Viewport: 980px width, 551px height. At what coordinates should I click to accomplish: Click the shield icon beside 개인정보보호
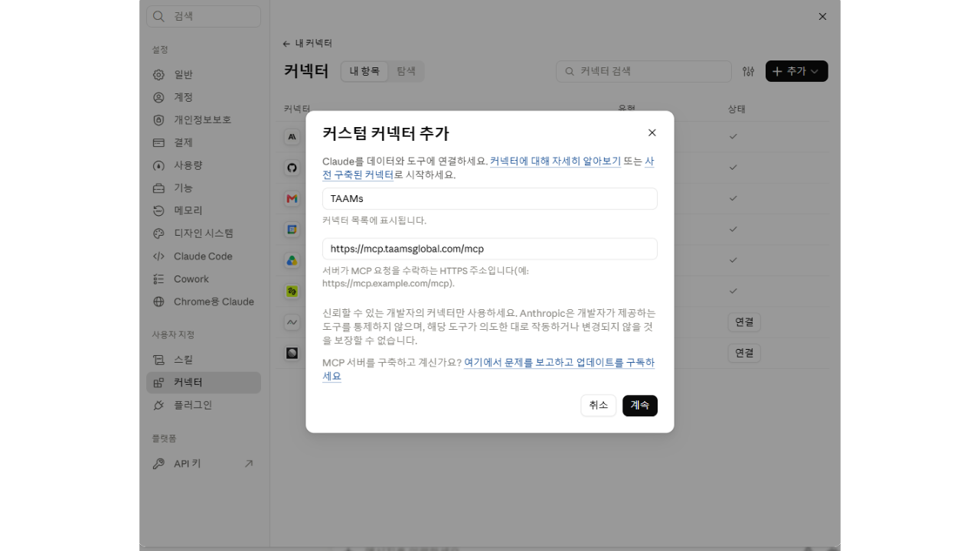click(158, 120)
